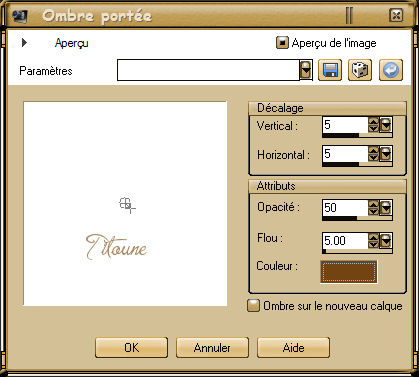Click the reset to default arrow icon
This screenshot has width=419, height=377.
[x=391, y=70]
